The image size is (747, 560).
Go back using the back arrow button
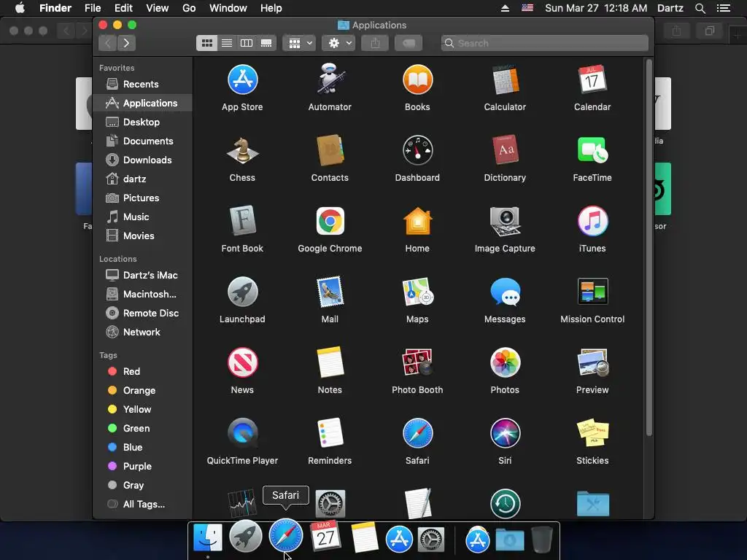(x=108, y=43)
